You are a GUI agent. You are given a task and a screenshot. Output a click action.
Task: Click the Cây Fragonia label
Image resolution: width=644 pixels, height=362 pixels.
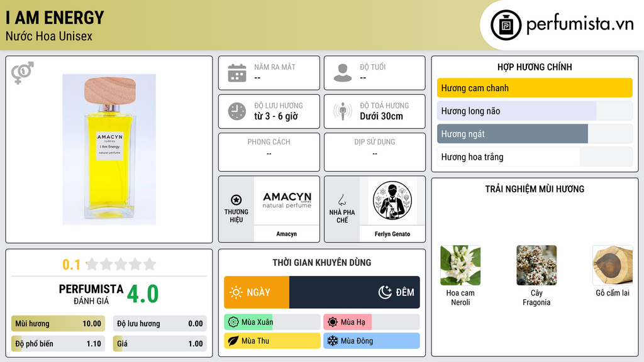pyautogui.click(x=536, y=297)
